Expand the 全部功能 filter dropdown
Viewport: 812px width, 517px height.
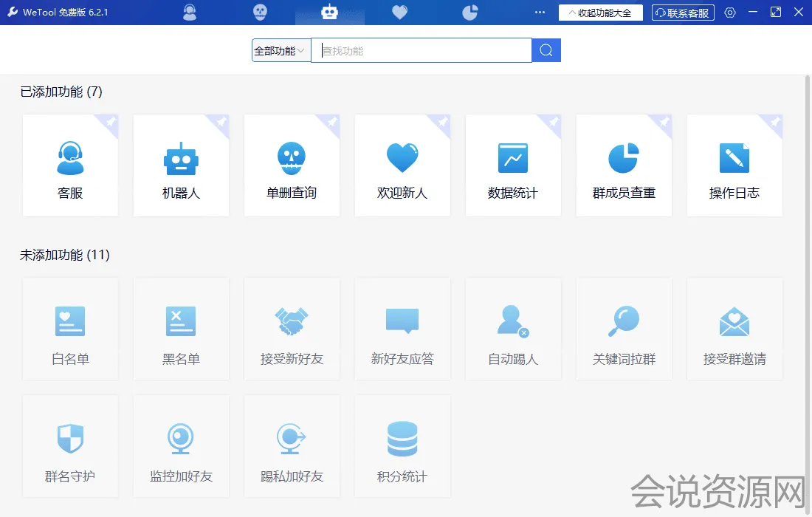281,51
